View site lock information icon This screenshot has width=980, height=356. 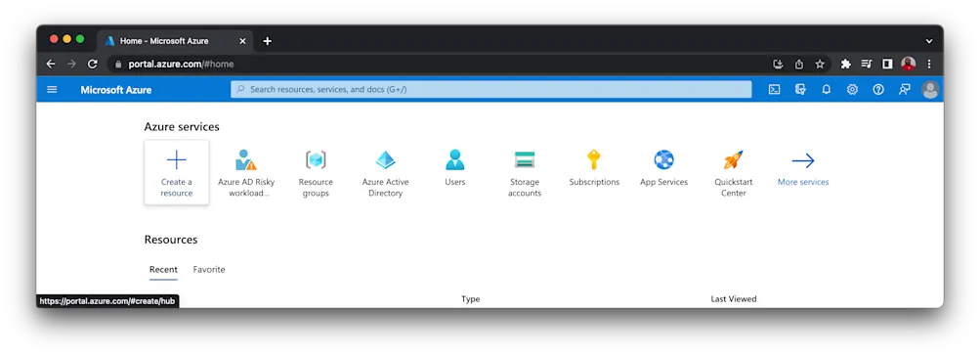pyautogui.click(x=118, y=64)
